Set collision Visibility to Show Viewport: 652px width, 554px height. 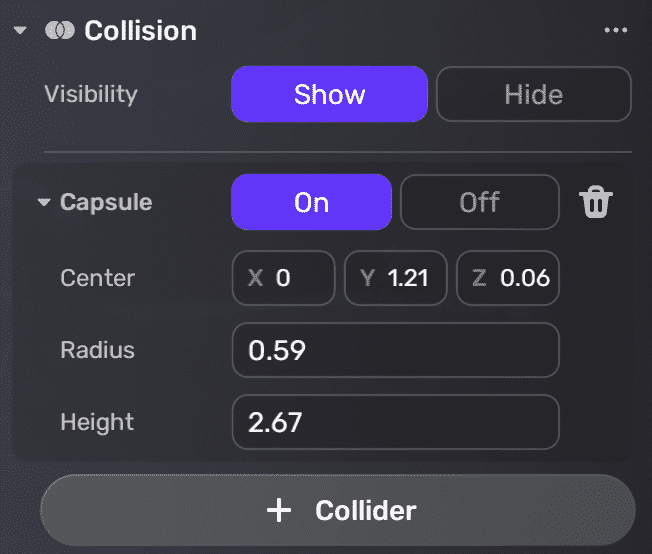[329, 95]
